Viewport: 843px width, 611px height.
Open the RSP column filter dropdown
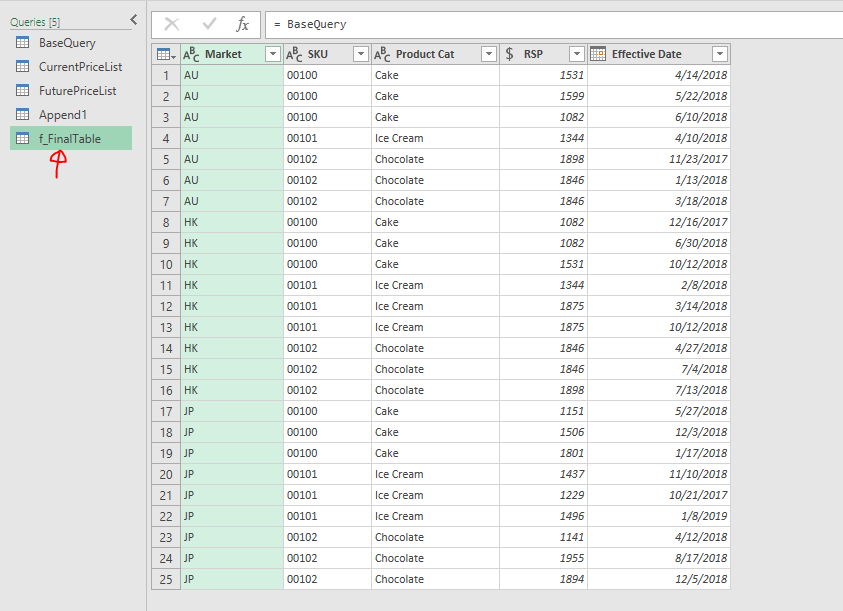click(x=576, y=54)
